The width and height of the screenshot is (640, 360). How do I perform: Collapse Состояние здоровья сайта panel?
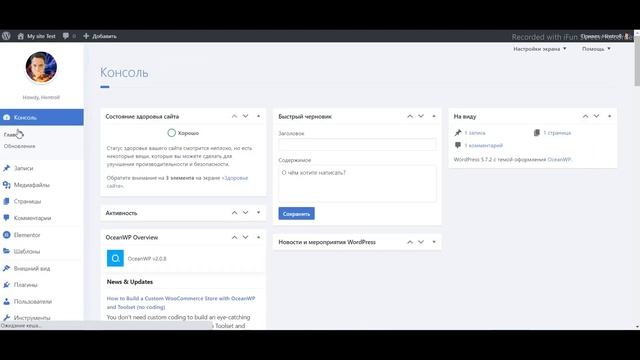tap(258, 116)
